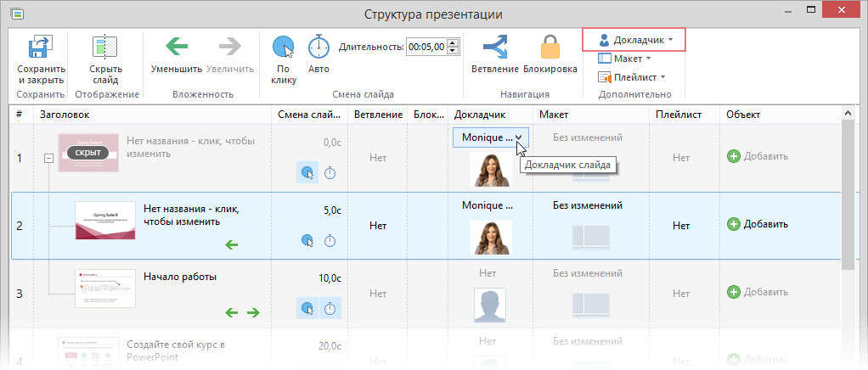868x370 pixels.
Task: Click the Блокировка lock icon
Action: pyautogui.click(x=550, y=47)
